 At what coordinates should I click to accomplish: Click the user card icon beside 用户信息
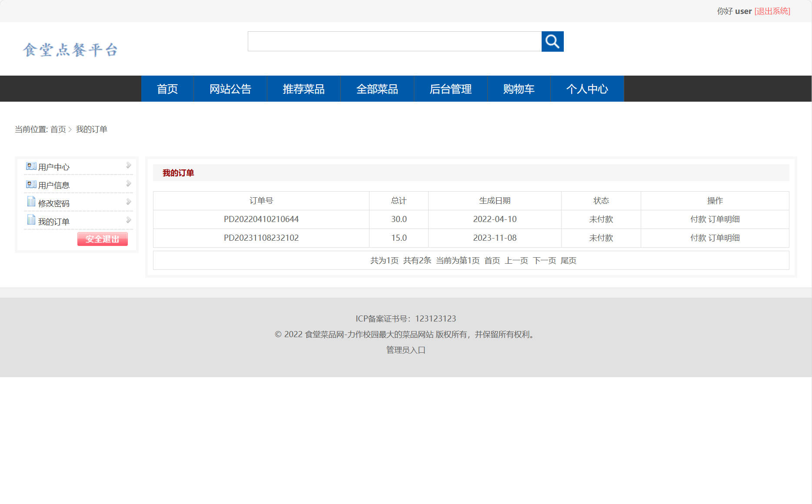click(30, 184)
